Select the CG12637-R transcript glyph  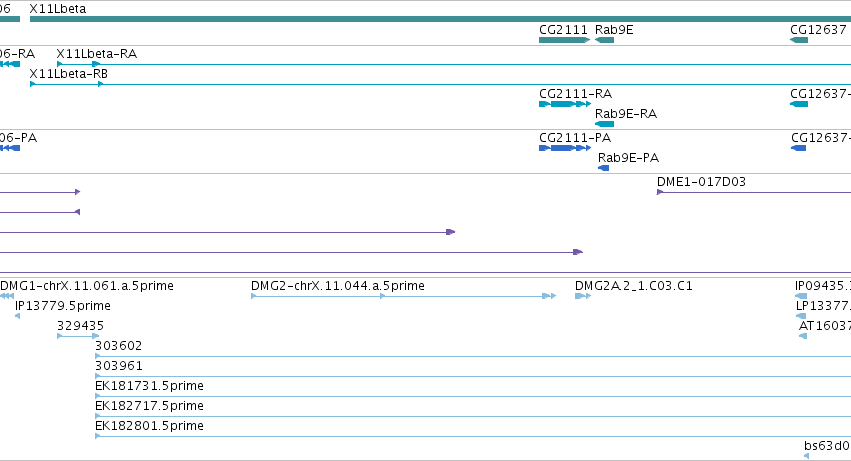click(799, 104)
